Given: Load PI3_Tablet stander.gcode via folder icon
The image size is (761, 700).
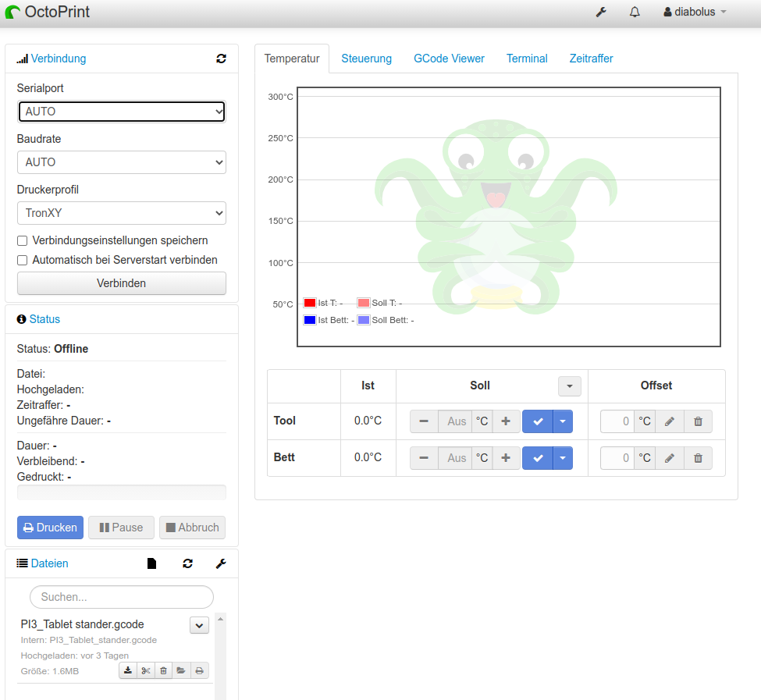Looking at the screenshot, I should 181,670.
